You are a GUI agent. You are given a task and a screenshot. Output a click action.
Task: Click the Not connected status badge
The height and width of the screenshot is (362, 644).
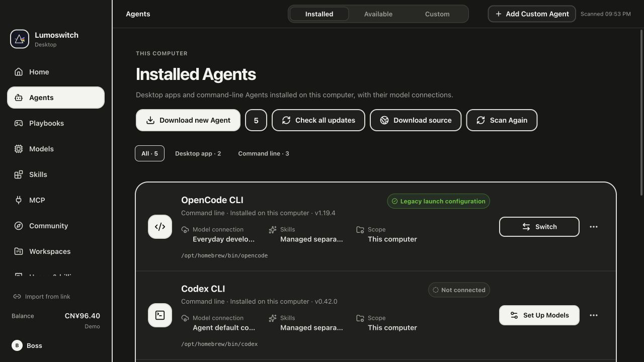pos(459,290)
